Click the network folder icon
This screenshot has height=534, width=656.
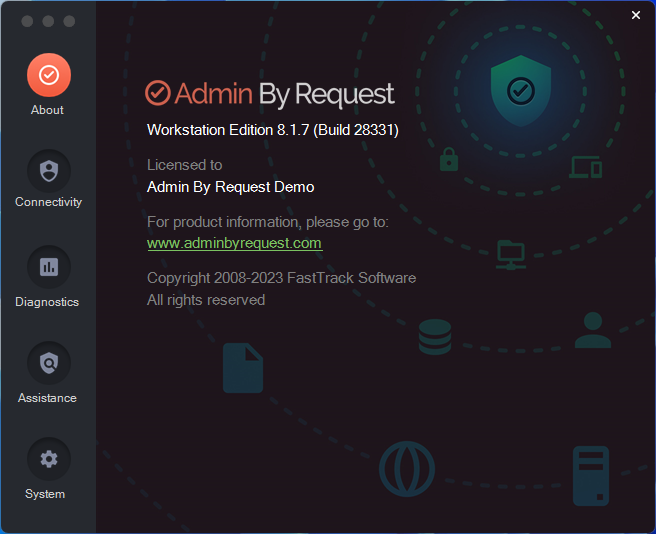point(511,255)
